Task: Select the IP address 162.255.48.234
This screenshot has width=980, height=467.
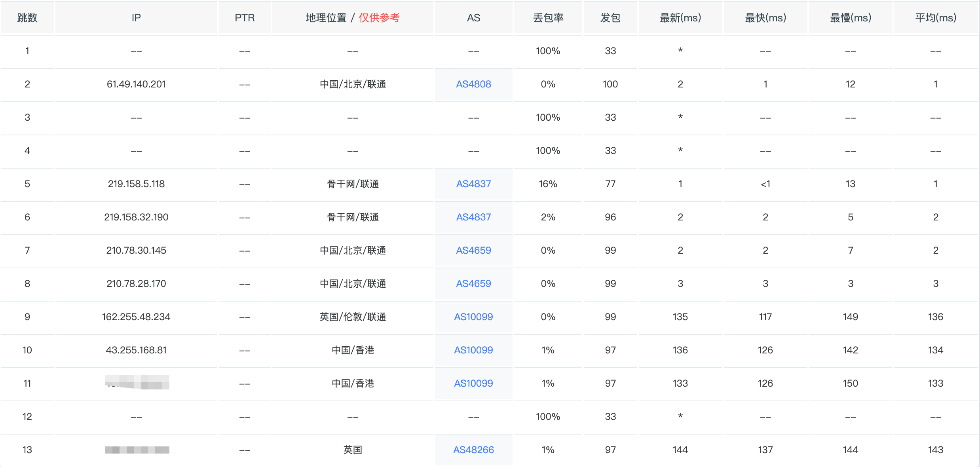Action: coord(136,317)
